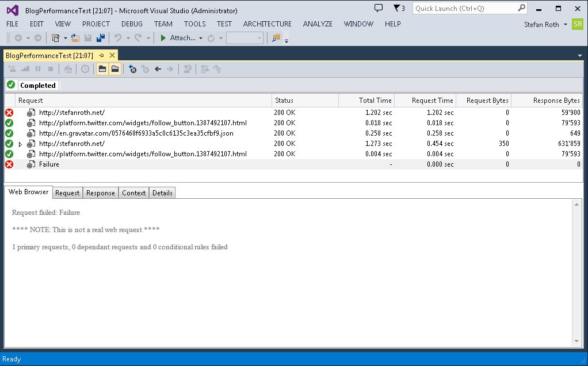
Task: Open the FILE menu
Action: coord(13,24)
